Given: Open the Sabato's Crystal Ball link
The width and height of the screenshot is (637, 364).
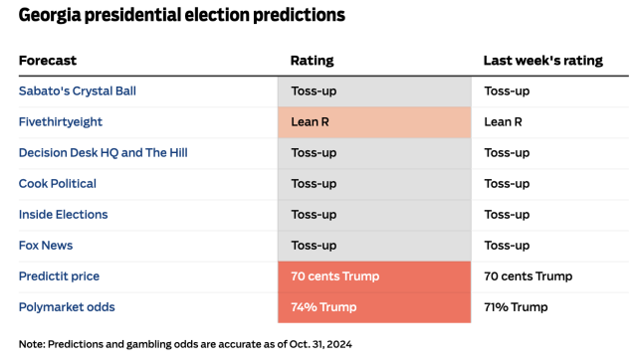Looking at the screenshot, I should click(78, 91).
